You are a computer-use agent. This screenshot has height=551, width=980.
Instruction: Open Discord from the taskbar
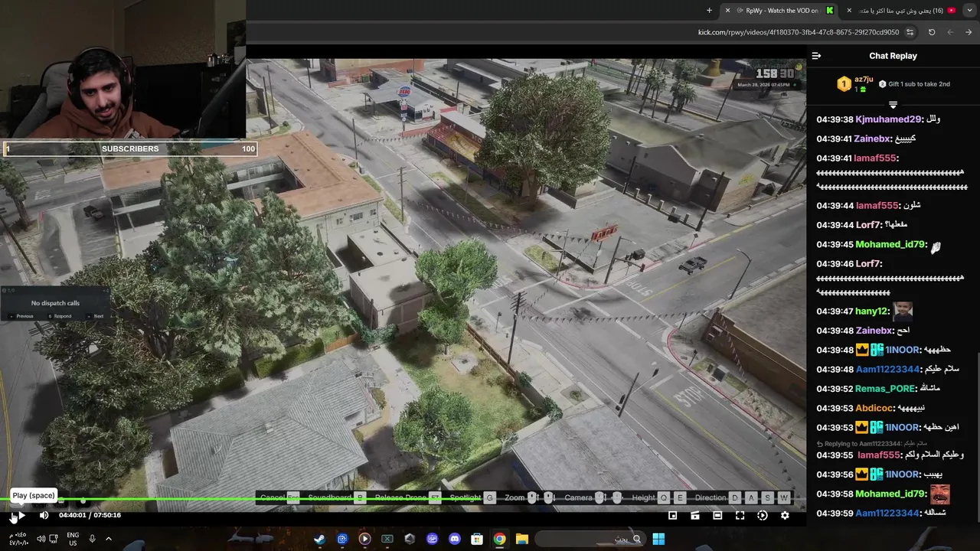pos(455,539)
